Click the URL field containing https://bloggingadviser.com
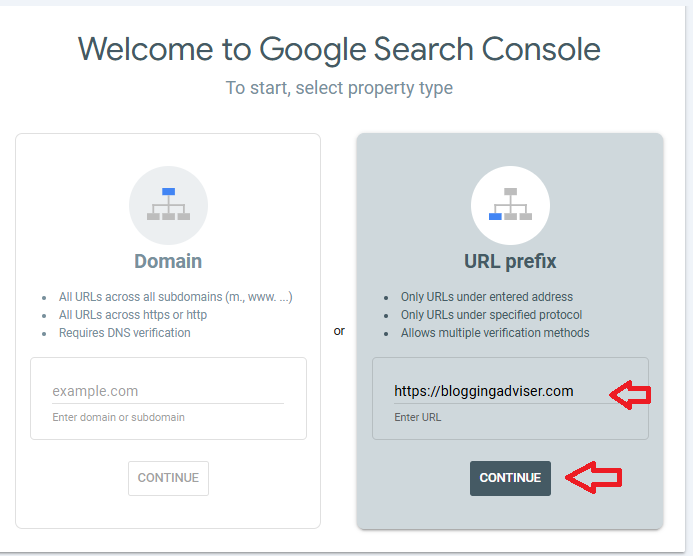This screenshot has width=693, height=556. (x=500, y=391)
